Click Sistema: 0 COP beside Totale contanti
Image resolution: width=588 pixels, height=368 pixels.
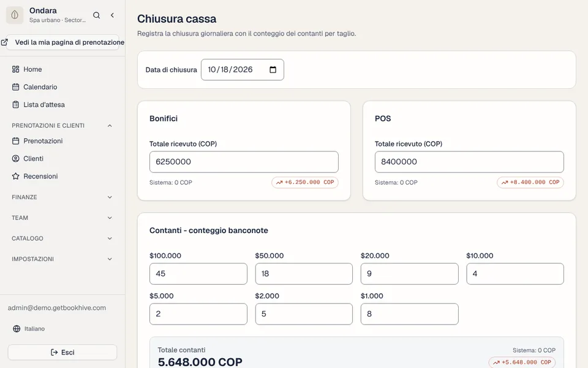pyautogui.click(x=534, y=350)
